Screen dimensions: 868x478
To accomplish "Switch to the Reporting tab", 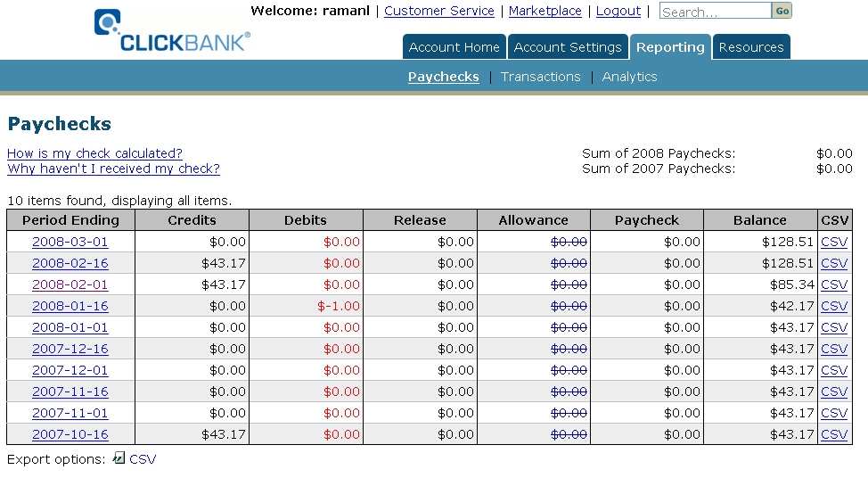I will (670, 47).
